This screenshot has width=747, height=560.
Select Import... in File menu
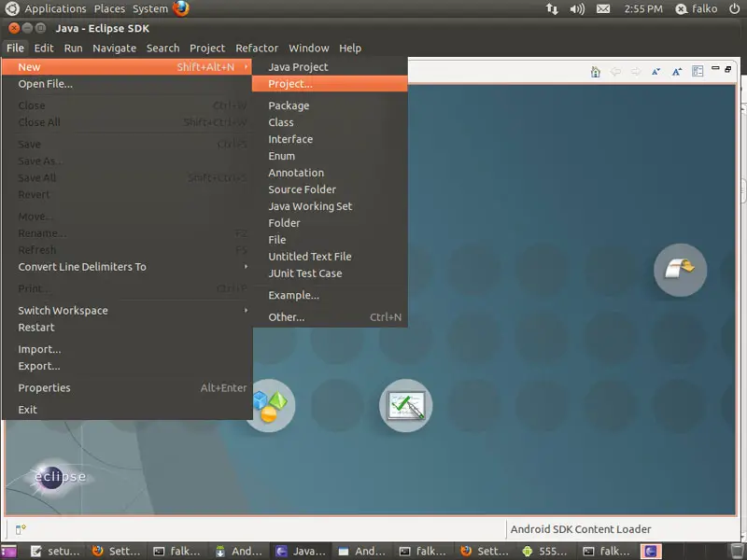click(127, 349)
